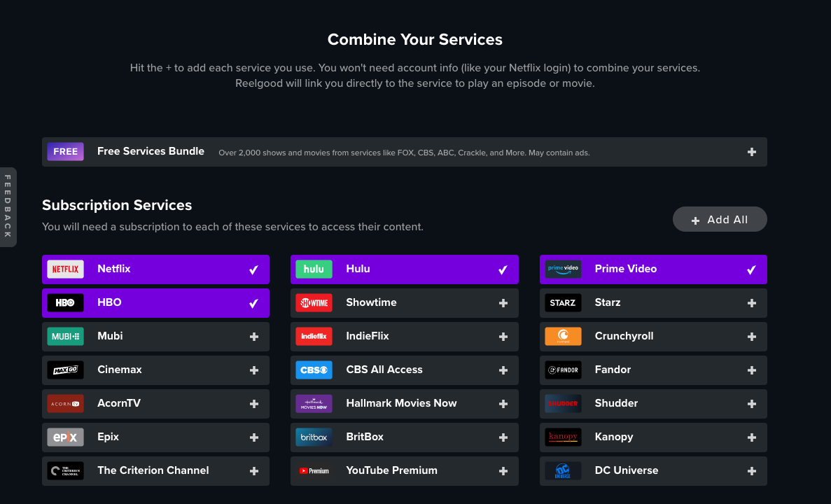Add Cinemax with its plus sign

(x=254, y=370)
